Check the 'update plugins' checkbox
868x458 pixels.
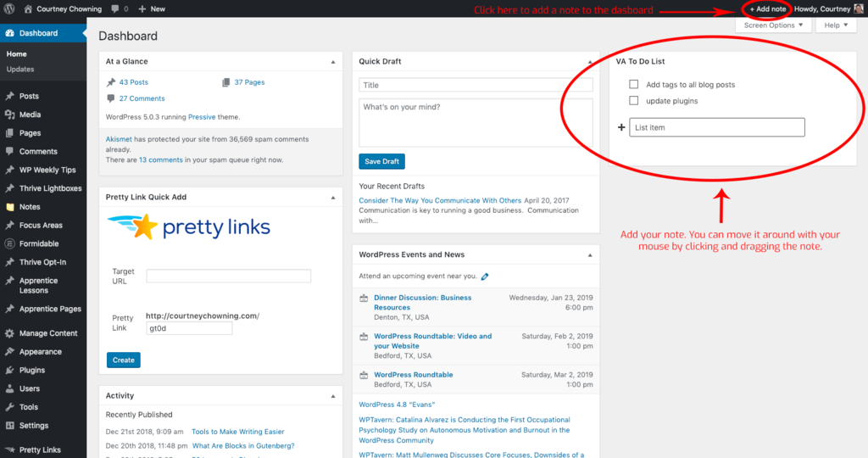633,100
